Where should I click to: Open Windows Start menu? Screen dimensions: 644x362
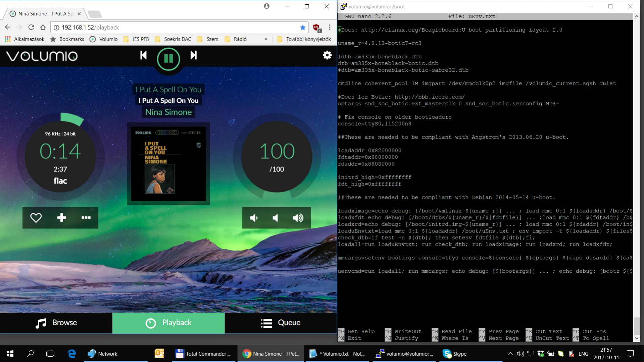point(10,354)
